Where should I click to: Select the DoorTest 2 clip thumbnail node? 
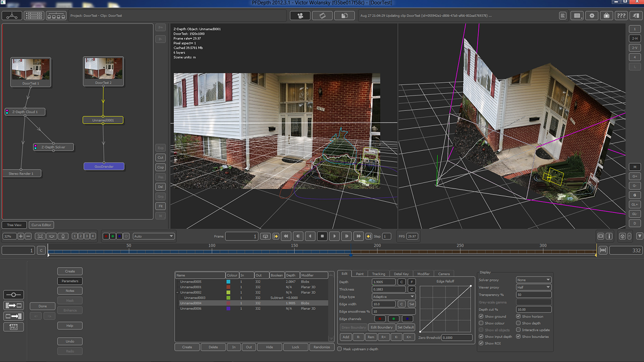103,71
